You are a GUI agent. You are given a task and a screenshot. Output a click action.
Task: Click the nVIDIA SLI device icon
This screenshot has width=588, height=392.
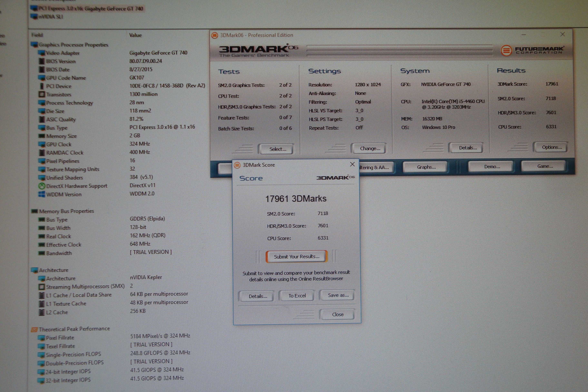click(34, 16)
